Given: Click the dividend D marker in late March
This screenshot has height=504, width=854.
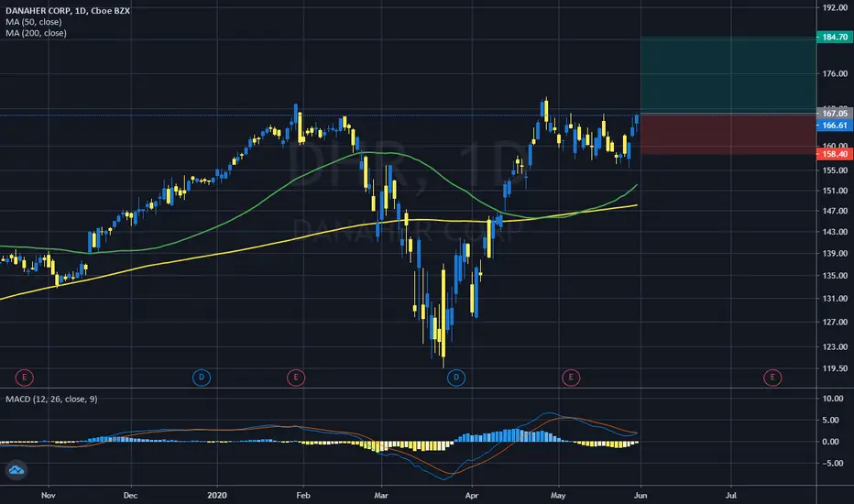Looking at the screenshot, I should pos(456,377).
